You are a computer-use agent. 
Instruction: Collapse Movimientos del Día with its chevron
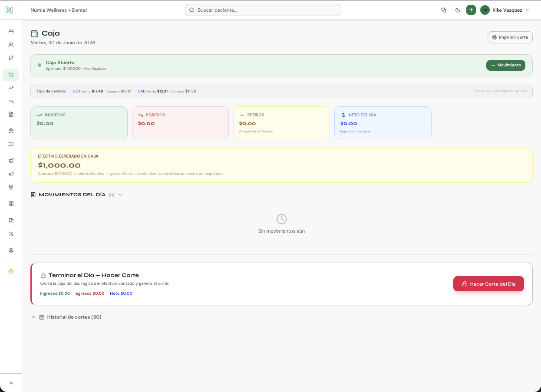121,194
